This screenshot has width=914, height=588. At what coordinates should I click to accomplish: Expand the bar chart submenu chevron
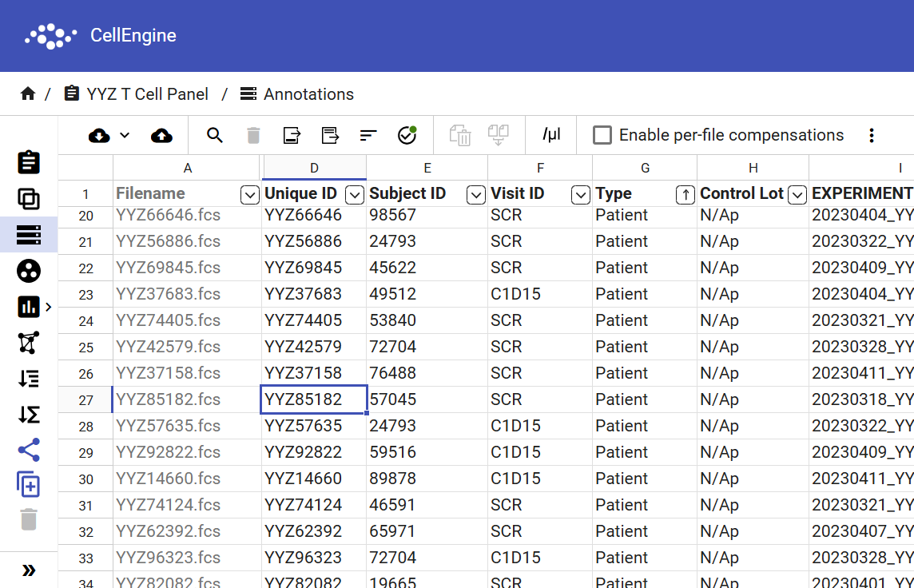click(49, 307)
